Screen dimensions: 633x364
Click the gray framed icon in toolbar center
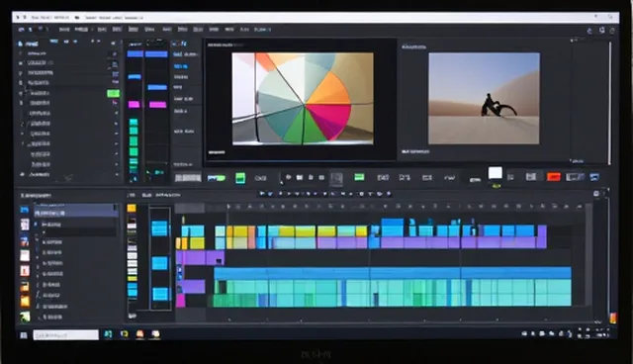click(336, 178)
